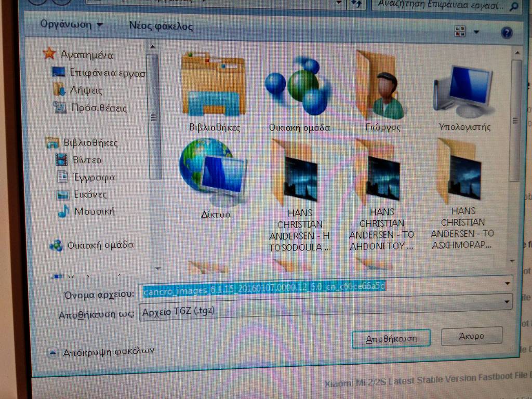Click the file list scroll up arrow

pyautogui.click(x=517, y=52)
